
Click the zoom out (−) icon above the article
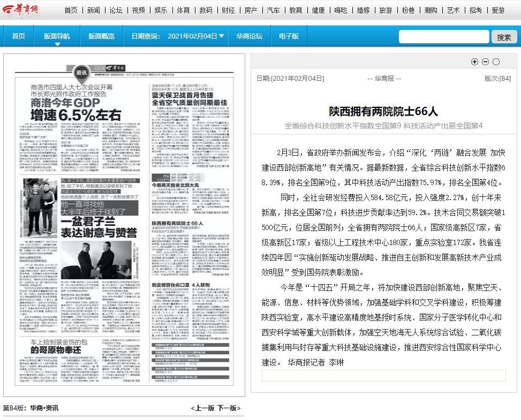tap(486, 62)
